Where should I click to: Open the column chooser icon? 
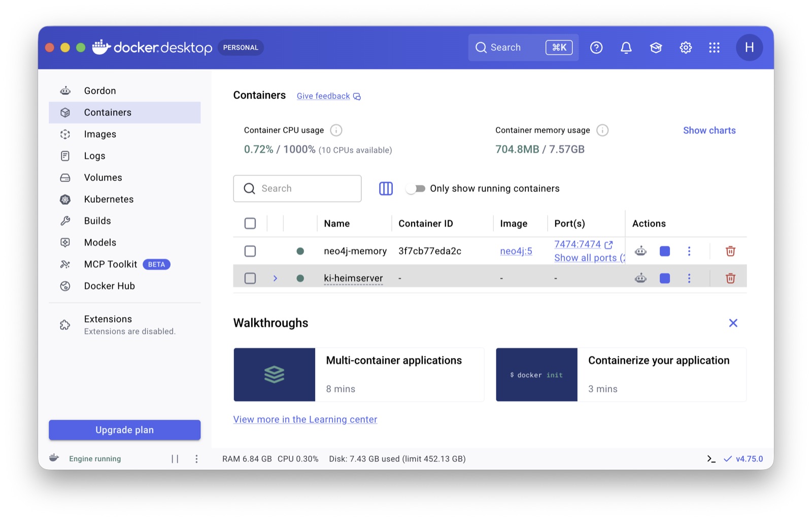point(386,188)
